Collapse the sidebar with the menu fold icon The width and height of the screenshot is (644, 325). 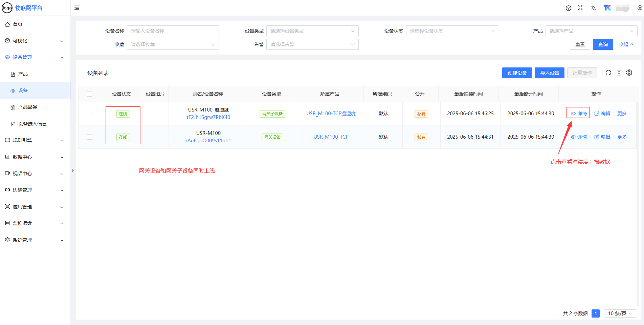click(77, 8)
